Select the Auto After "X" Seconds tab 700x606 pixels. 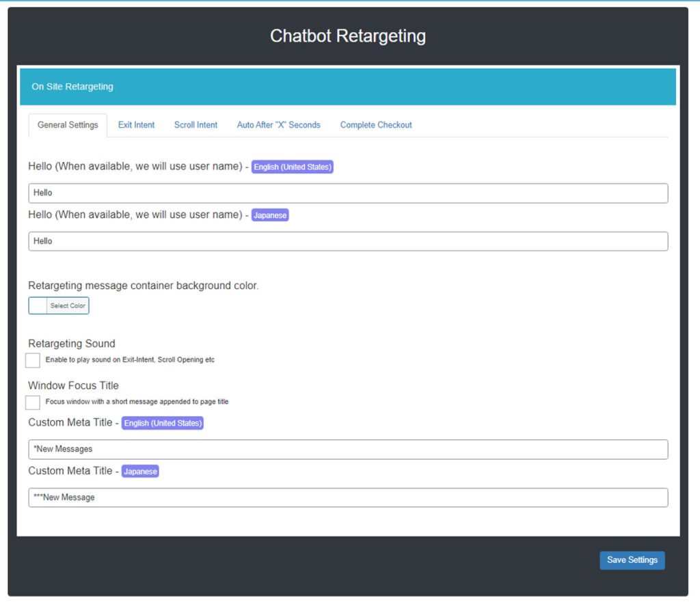(278, 125)
